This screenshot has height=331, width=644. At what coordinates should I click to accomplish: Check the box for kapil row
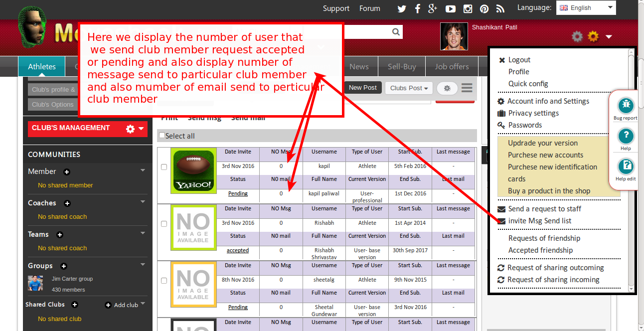point(164,167)
